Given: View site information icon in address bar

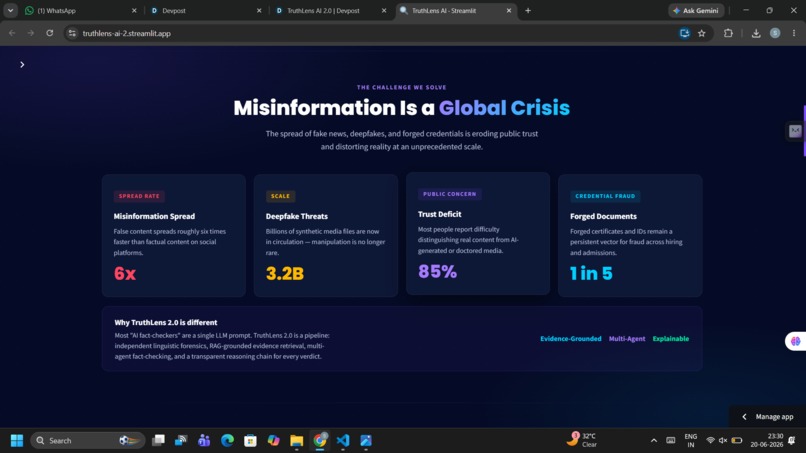Looking at the screenshot, I should tap(72, 33).
